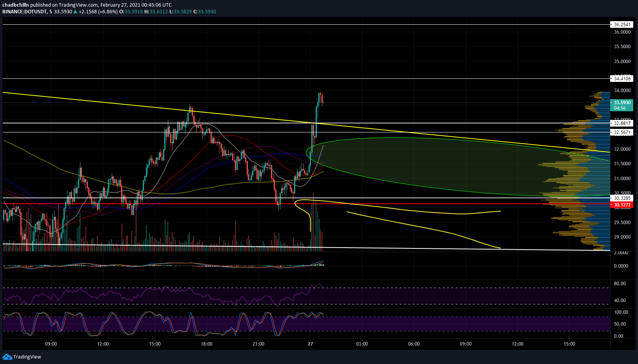Click the stochastic 50.00 scale label
The width and height of the screenshot is (638, 364).
pos(620,324)
